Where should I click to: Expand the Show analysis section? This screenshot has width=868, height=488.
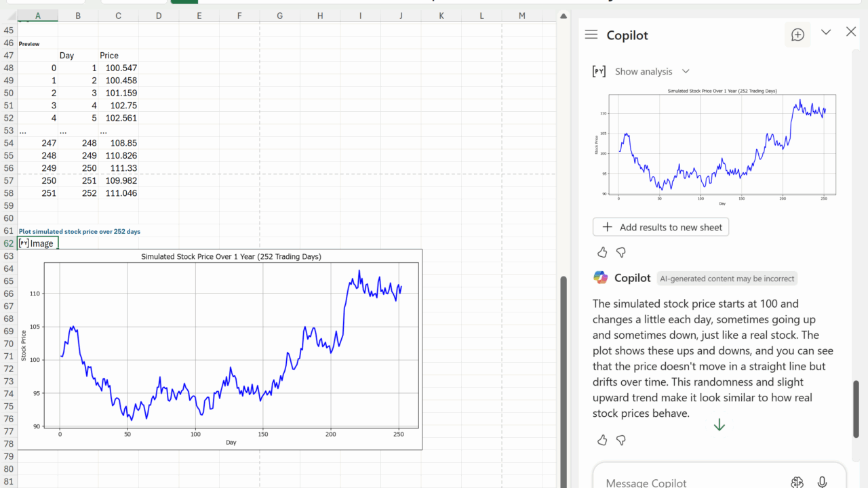click(x=642, y=71)
